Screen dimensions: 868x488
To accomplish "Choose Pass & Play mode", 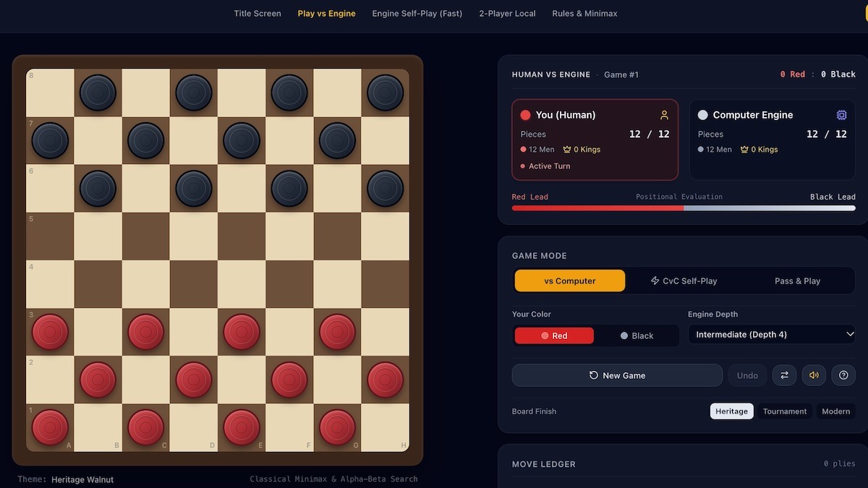I will 797,281.
